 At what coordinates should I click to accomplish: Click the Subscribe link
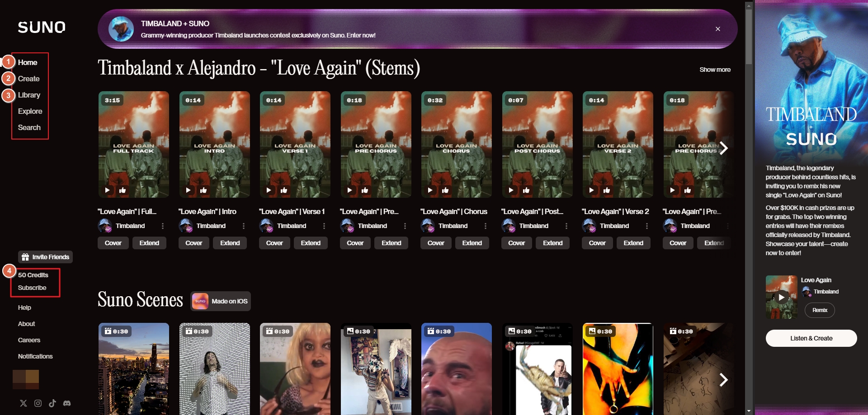[32, 288]
